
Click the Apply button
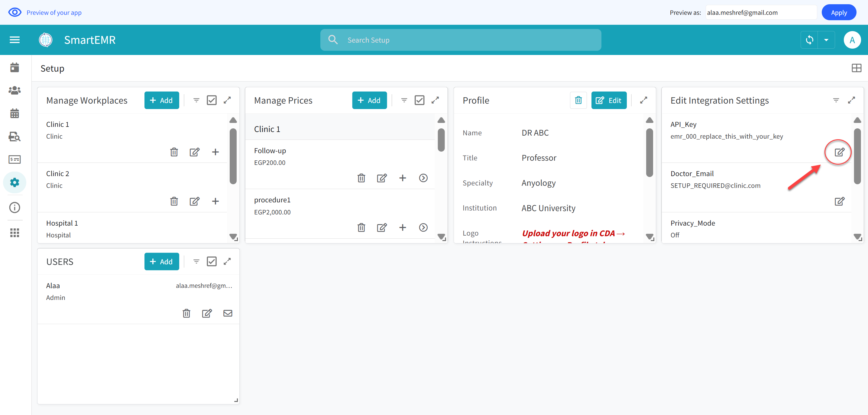[x=839, y=12]
